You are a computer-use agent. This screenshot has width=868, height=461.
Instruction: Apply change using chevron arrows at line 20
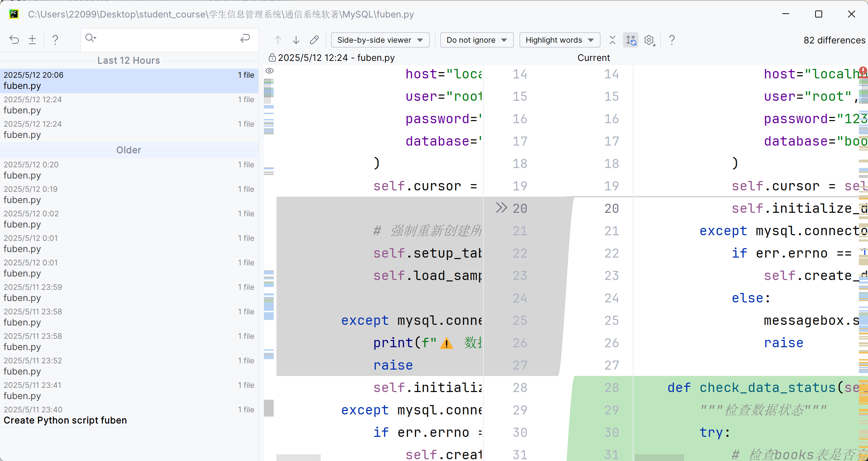(x=501, y=208)
